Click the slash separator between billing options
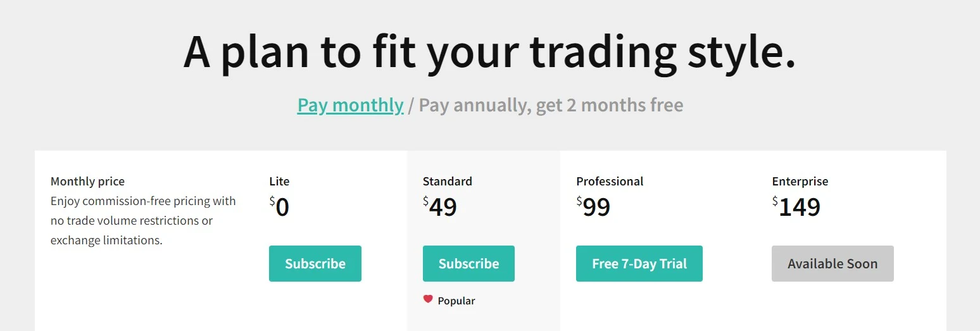The height and width of the screenshot is (331, 980). [411, 105]
